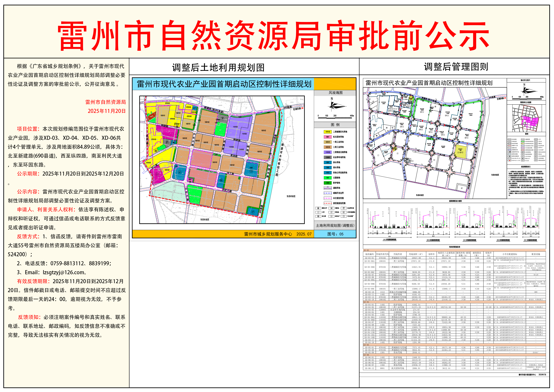Click the 幼儿园 kindergarten legend icon
Viewport: 554px width, 392px height.
[x=318, y=216]
